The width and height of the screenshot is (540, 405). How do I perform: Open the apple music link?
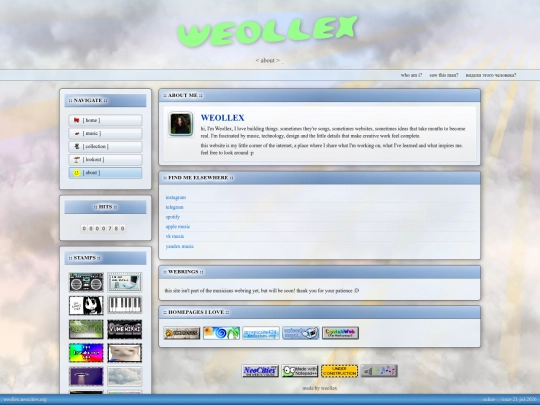(x=178, y=227)
